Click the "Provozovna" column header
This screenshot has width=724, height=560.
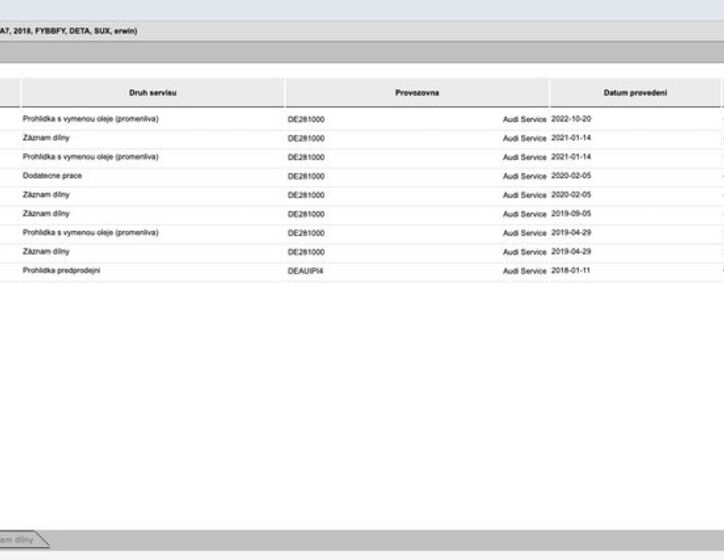tap(416, 93)
